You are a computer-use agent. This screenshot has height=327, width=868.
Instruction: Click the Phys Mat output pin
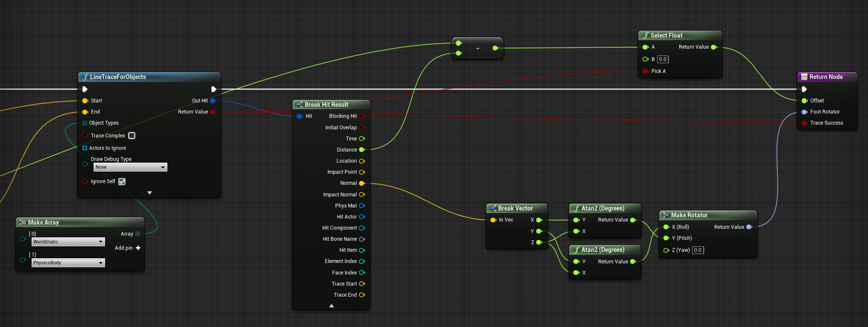click(x=362, y=206)
